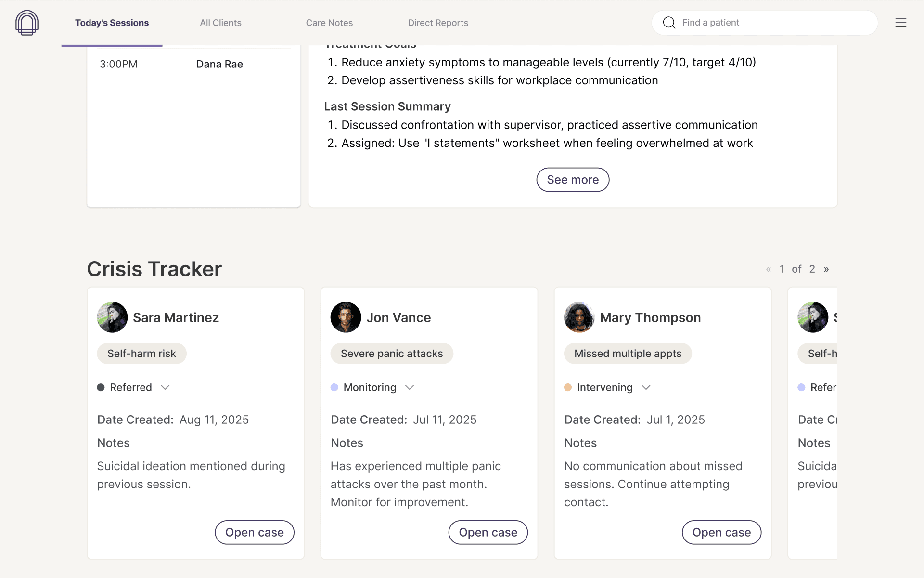Click Sara Martinez's avatar photo
Image resolution: width=924 pixels, height=578 pixels.
(x=112, y=317)
